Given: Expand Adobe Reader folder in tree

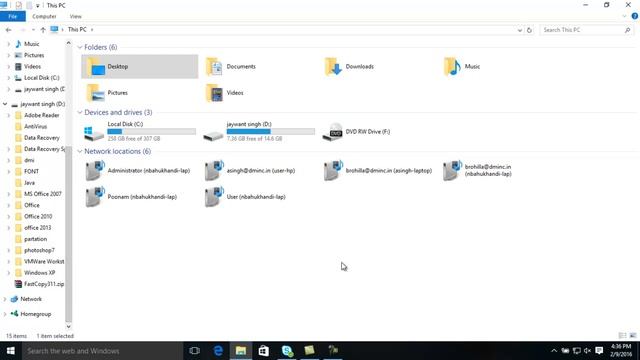Looking at the screenshot, I should [9, 116].
